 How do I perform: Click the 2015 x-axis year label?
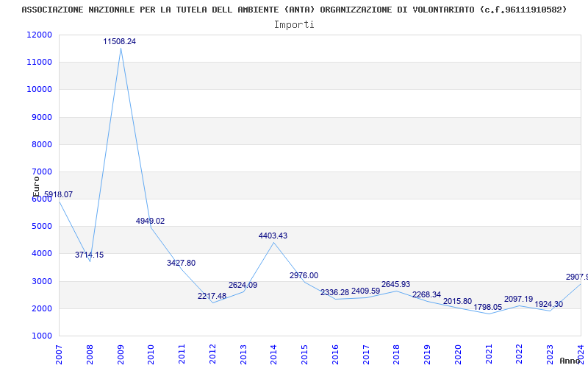pyautogui.click(x=304, y=354)
